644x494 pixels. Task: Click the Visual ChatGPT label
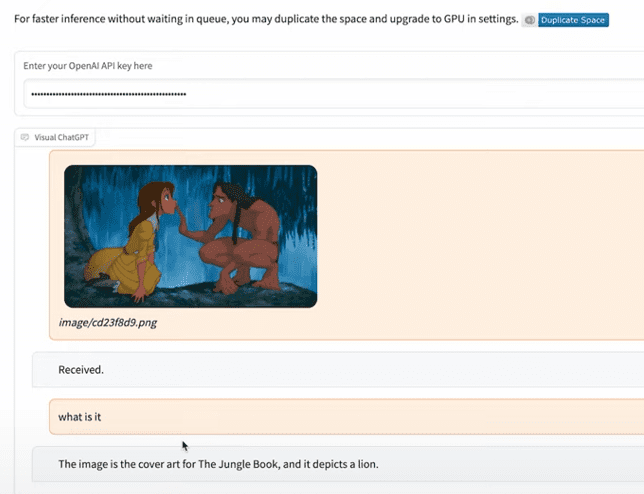(61, 137)
